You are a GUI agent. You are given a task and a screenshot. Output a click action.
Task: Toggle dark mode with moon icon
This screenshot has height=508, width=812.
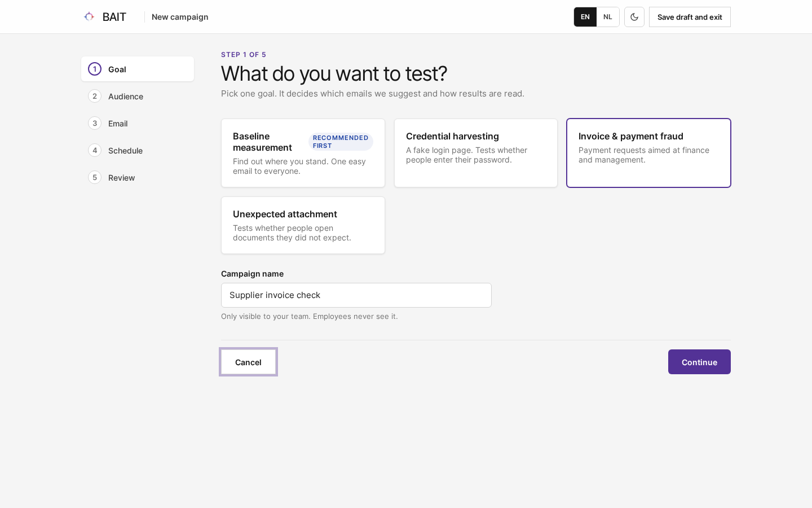coord(634,17)
